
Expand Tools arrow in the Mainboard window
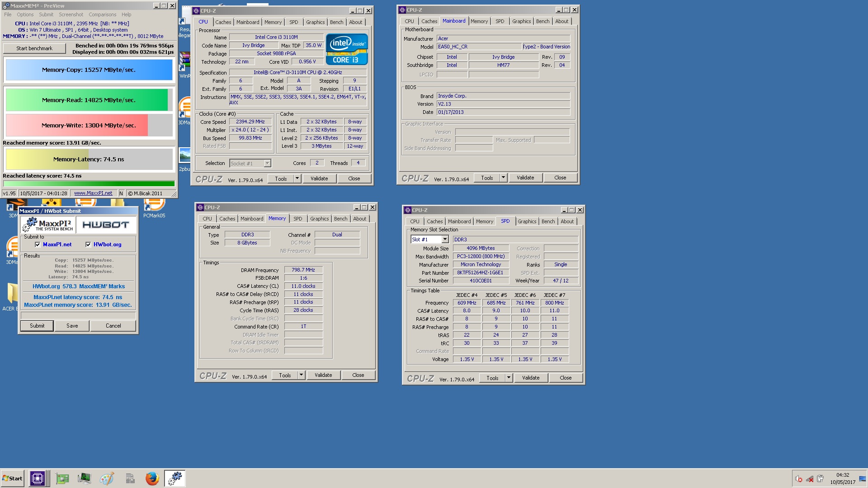click(503, 178)
